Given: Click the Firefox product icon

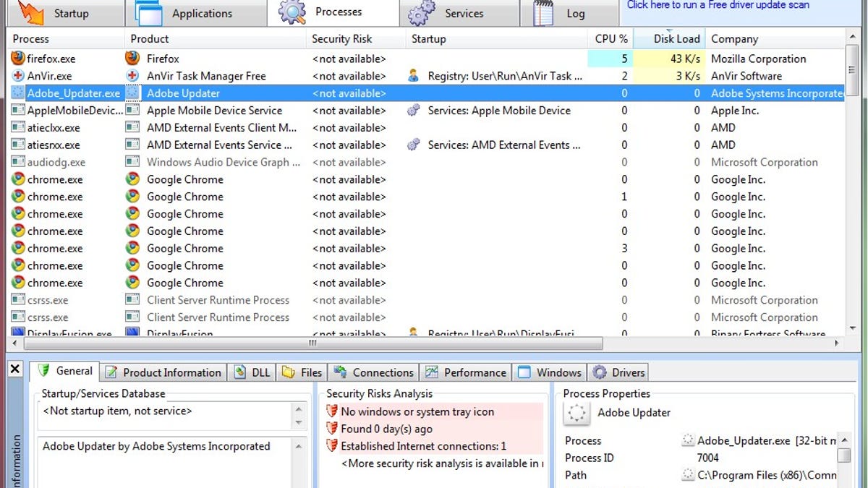Looking at the screenshot, I should coord(132,59).
